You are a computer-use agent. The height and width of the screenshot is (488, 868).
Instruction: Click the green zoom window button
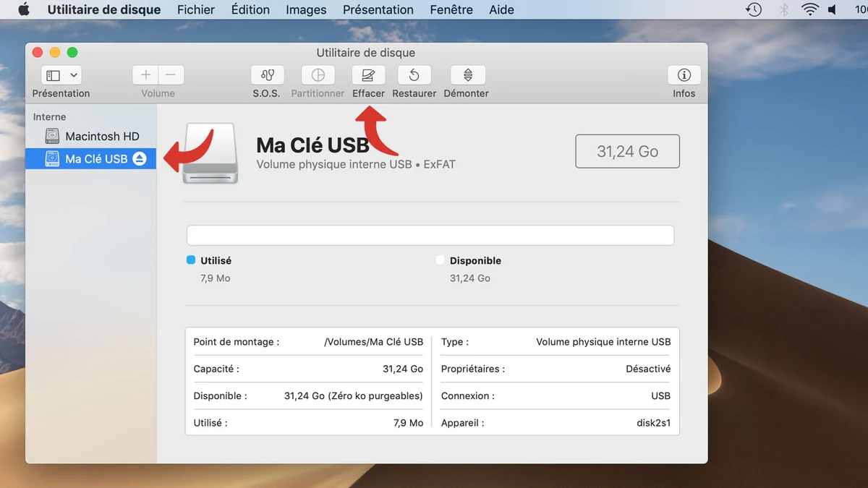pyautogui.click(x=72, y=52)
